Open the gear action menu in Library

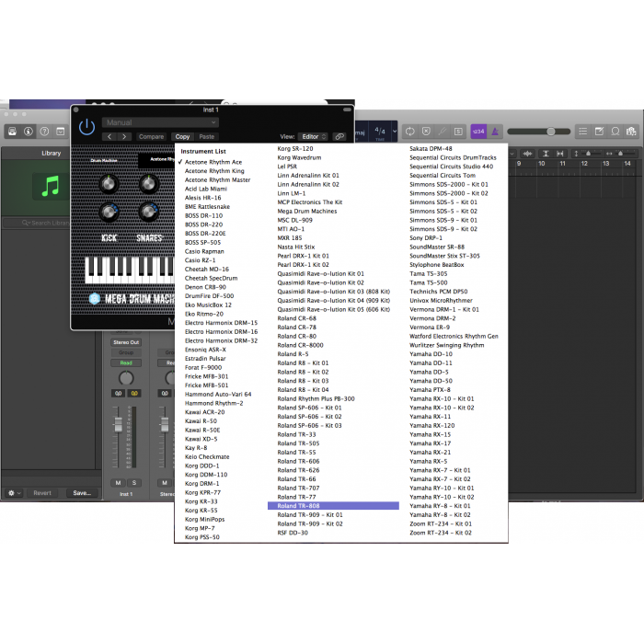pyautogui.click(x=15, y=493)
